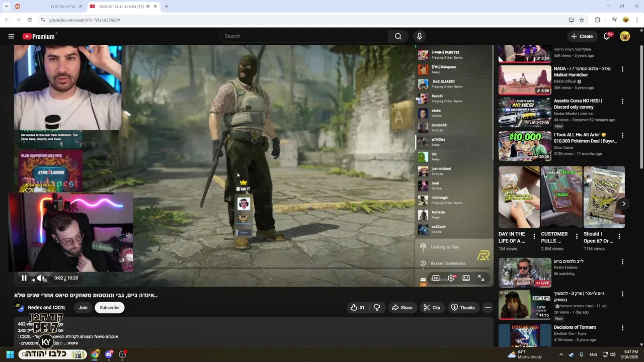Open the YouTube guide hamburger menu
644x362 pixels.
point(11,36)
